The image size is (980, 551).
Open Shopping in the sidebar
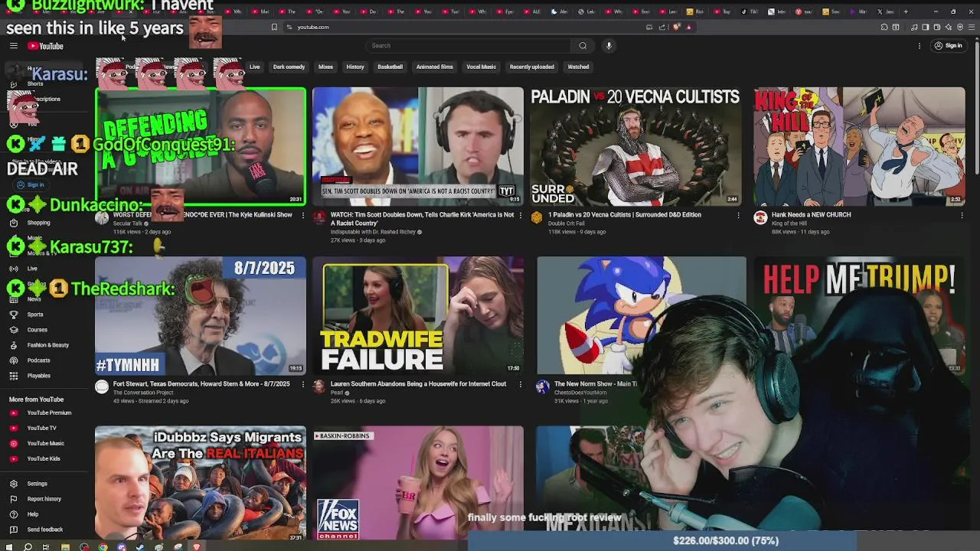(x=38, y=223)
